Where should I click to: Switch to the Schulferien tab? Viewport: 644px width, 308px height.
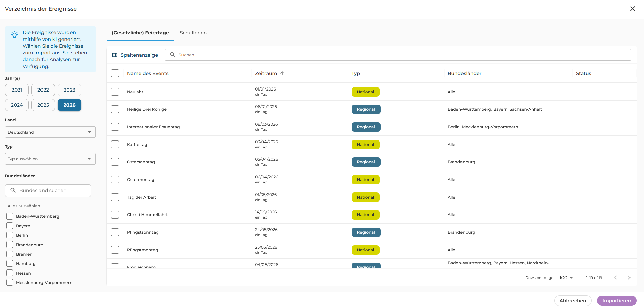pos(193,33)
